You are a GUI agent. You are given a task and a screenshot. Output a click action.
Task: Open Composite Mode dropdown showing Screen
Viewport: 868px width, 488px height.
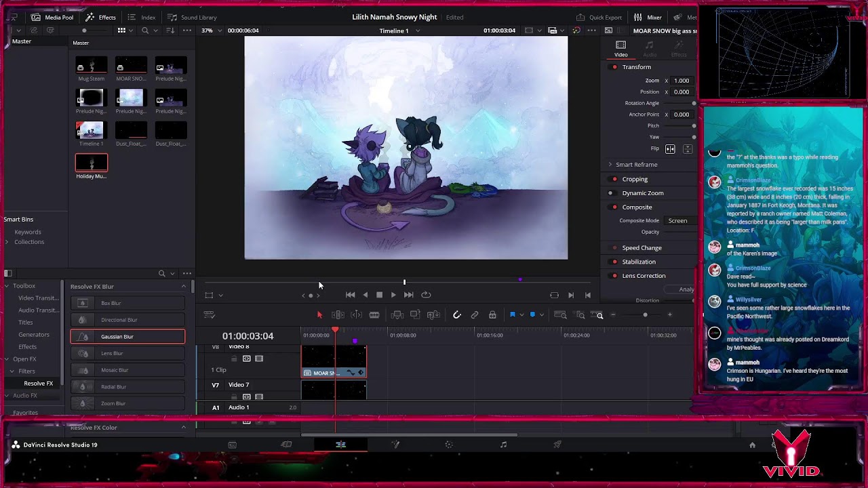point(680,221)
